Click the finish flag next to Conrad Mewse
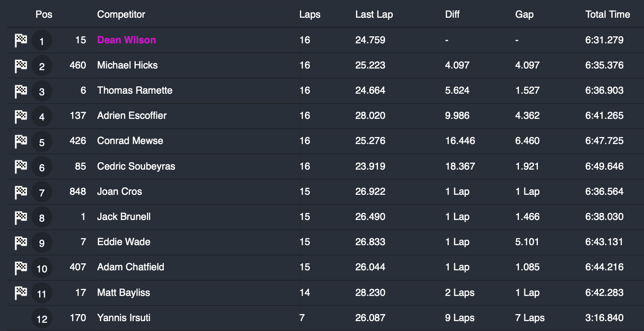 pyautogui.click(x=21, y=142)
